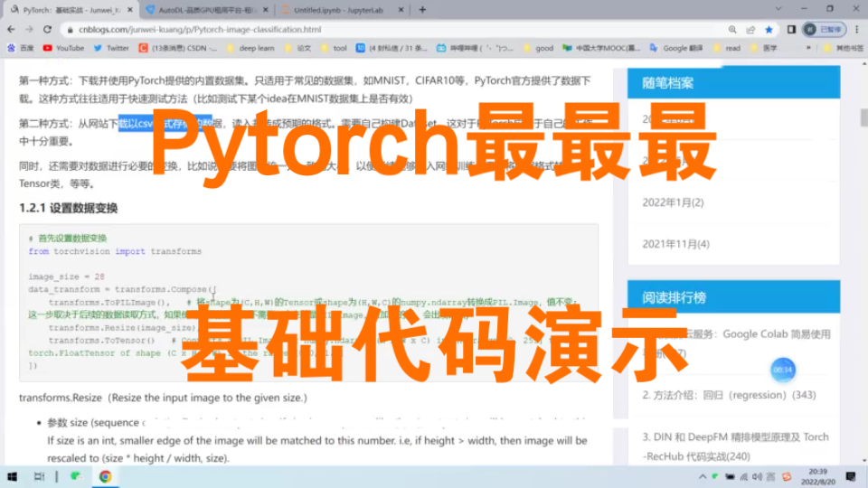Open the DIN 和 DeepFM article link

(x=735, y=446)
